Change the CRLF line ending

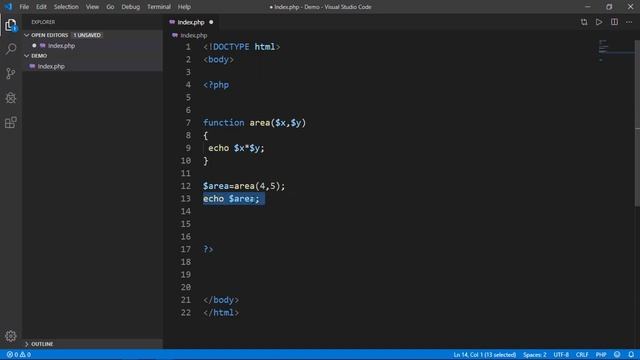pyautogui.click(x=582, y=355)
